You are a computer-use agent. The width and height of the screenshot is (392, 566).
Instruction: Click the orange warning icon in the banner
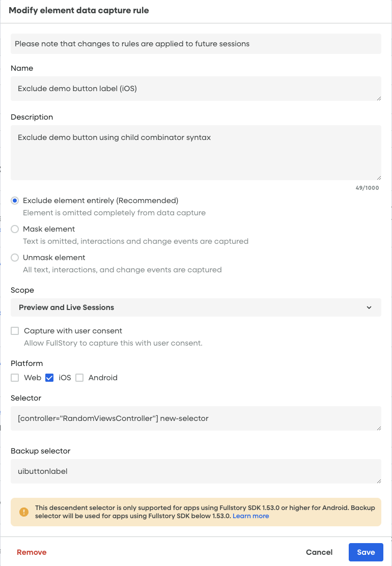[x=23, y=512]
